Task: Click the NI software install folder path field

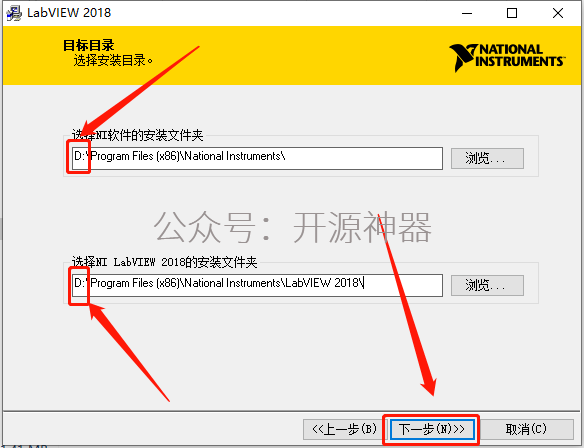Action: pyautogui.click(x=257, y=158)
